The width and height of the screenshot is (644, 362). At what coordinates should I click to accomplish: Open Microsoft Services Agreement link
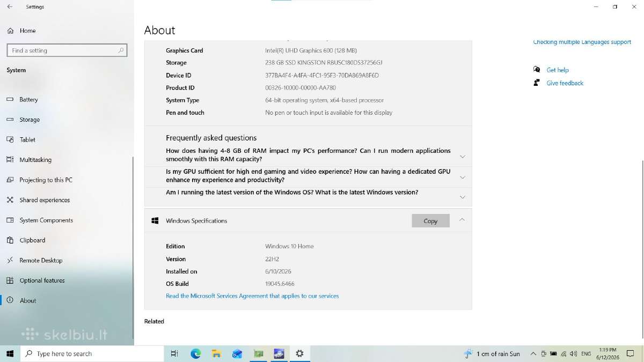pos(252,296)
